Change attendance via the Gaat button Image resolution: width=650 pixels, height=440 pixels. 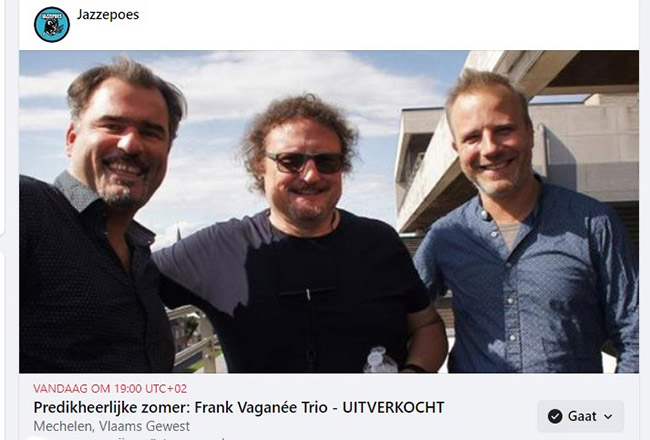point(580,416)
